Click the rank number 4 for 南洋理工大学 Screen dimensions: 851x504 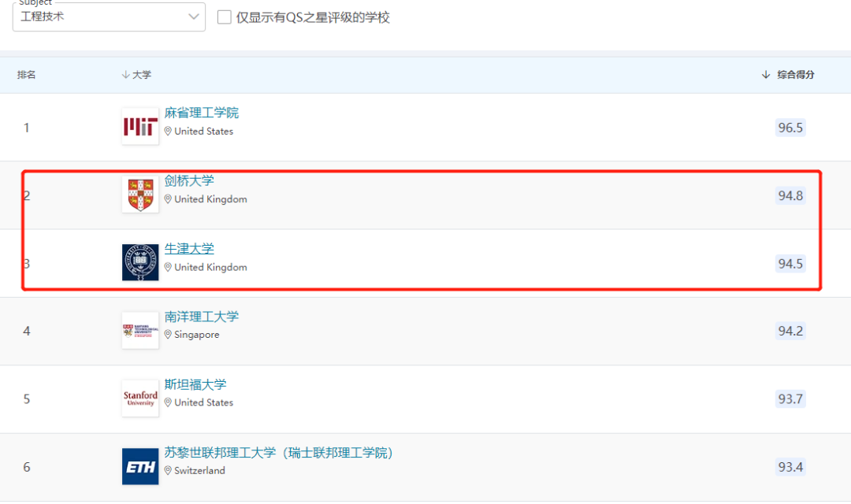coord(27,331)
